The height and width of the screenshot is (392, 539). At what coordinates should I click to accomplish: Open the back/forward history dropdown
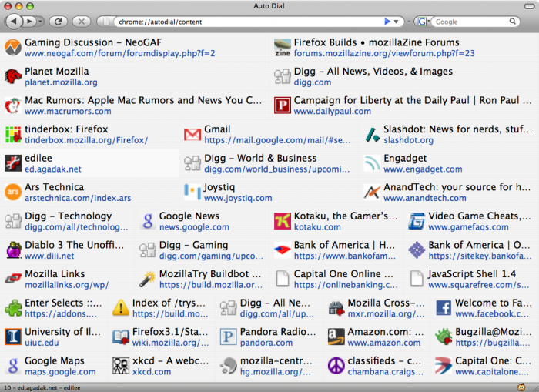point(41,22)
